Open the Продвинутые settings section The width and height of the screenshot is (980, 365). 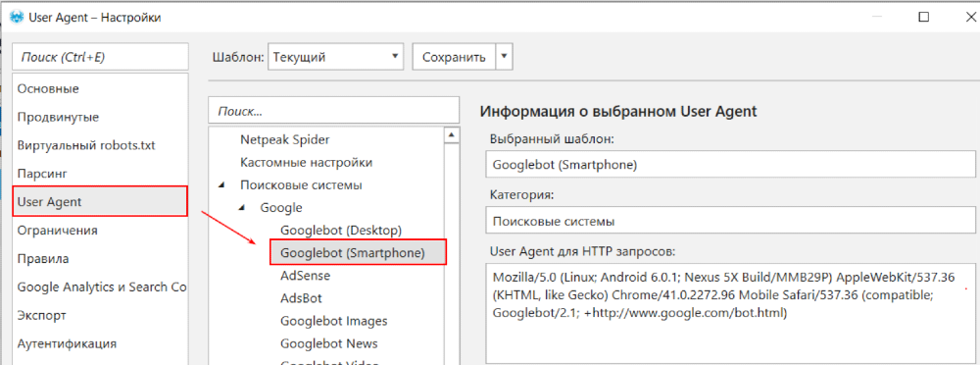(101, 117)
